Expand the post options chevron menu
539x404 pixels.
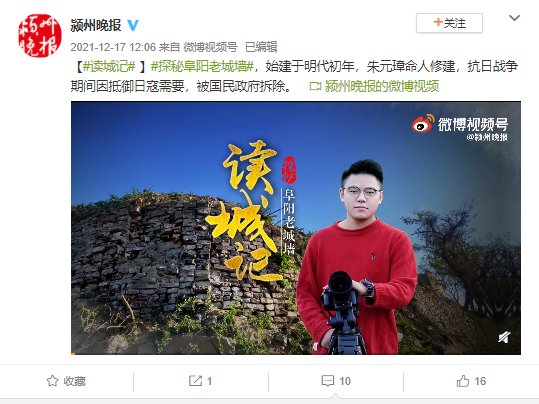coord(514,18)
